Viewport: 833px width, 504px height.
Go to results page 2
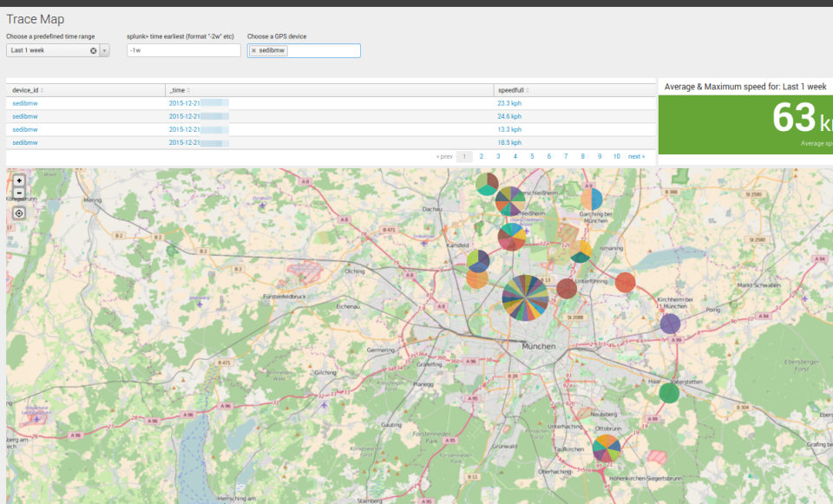tap(482, 157)
